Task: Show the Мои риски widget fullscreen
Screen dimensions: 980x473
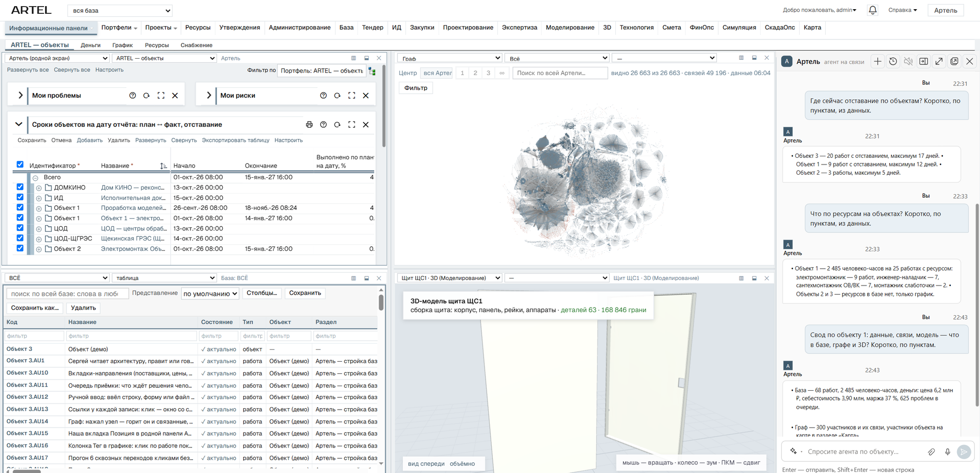Action: [x=352, y=96]
